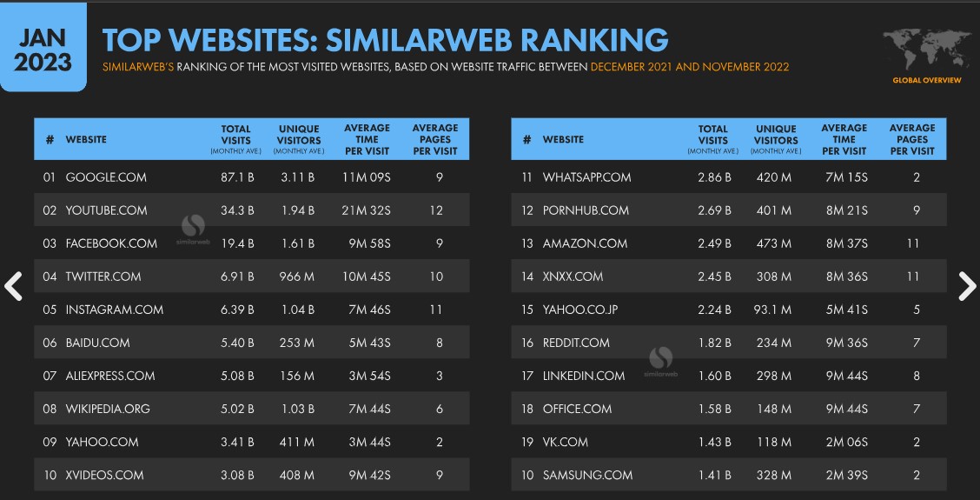The height and width of the screenshot is (500, 980).
Task: Select WHATSAPP.COM in the right table
Action: pos(587,177)
